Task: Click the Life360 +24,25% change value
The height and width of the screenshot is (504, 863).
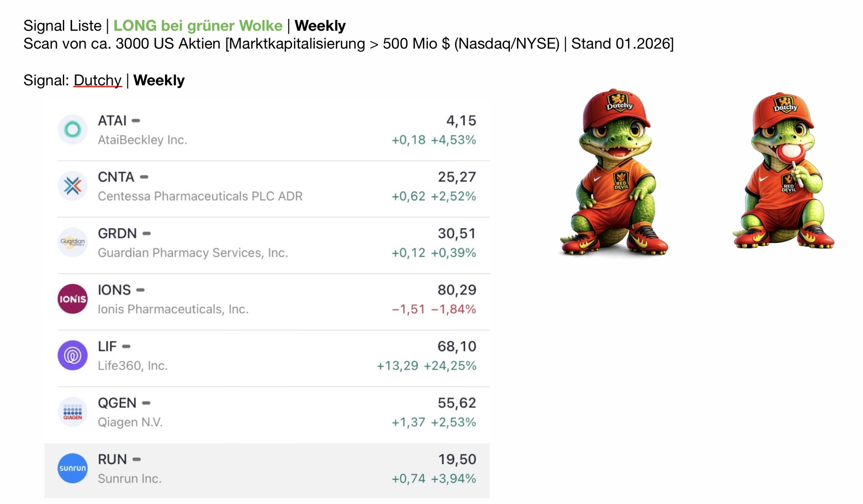Action: point(450,366)
